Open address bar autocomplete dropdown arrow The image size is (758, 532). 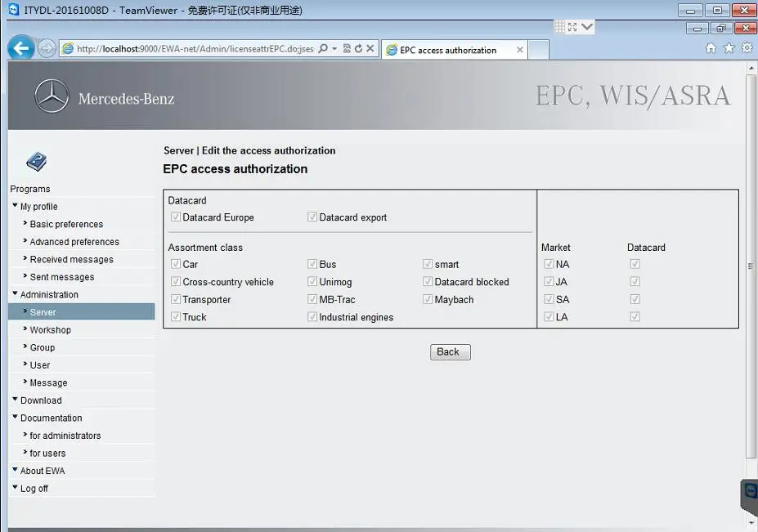(x=334, y=48)
